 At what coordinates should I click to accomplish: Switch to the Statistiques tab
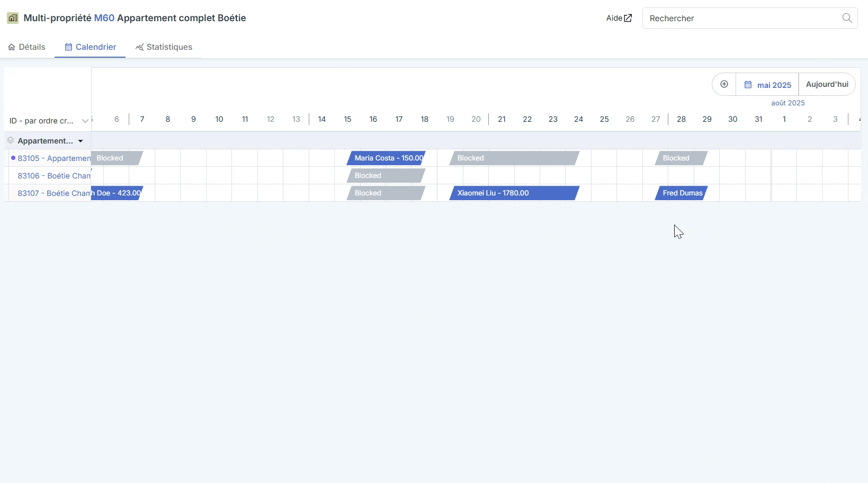tap(164, 47)
